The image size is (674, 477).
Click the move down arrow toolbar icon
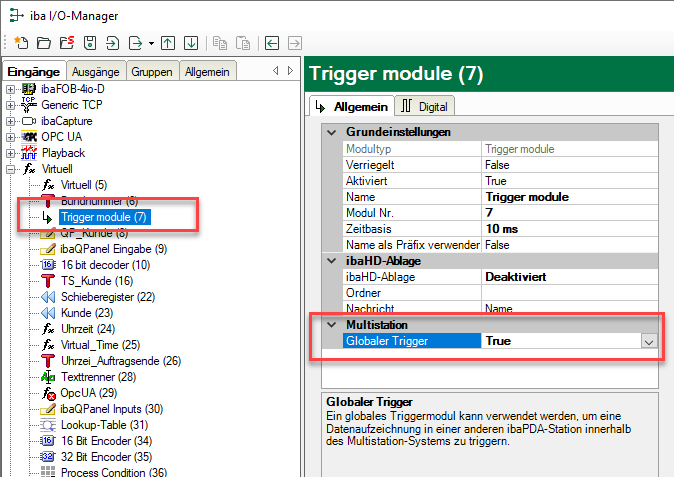tap(190, 43)
